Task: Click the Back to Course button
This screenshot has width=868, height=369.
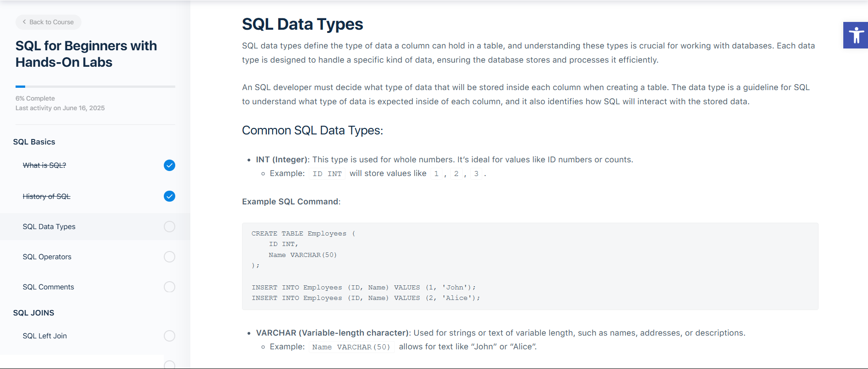Action: pos(48,21)
